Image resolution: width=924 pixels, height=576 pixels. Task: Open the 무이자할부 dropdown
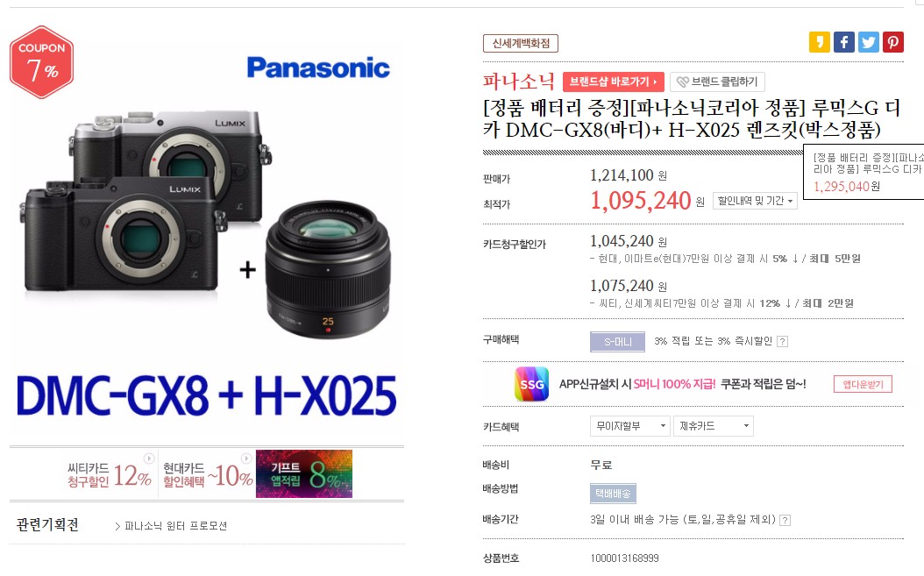[630, 426]
